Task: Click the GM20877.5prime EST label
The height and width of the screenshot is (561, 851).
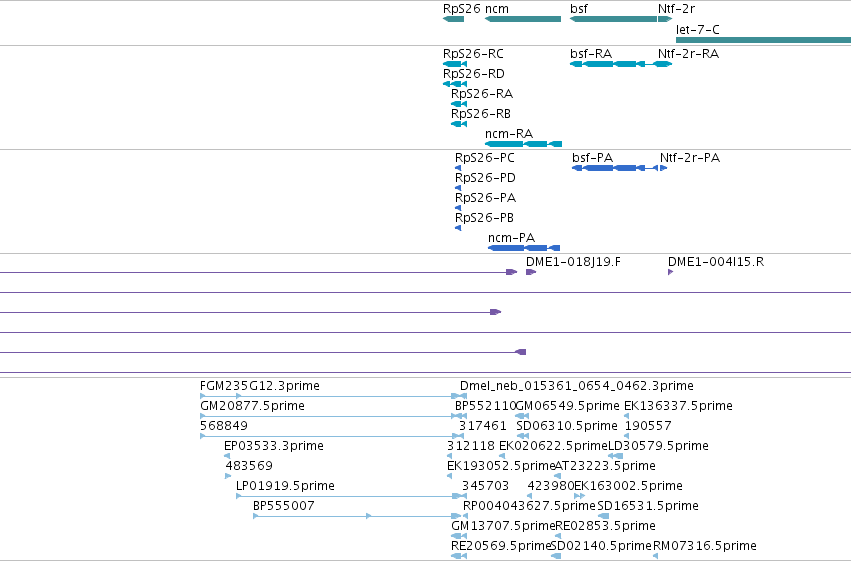Action: (252, 406)
